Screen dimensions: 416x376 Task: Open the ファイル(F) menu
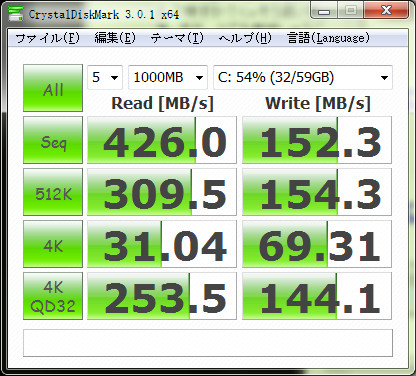[x=48, y=38]
